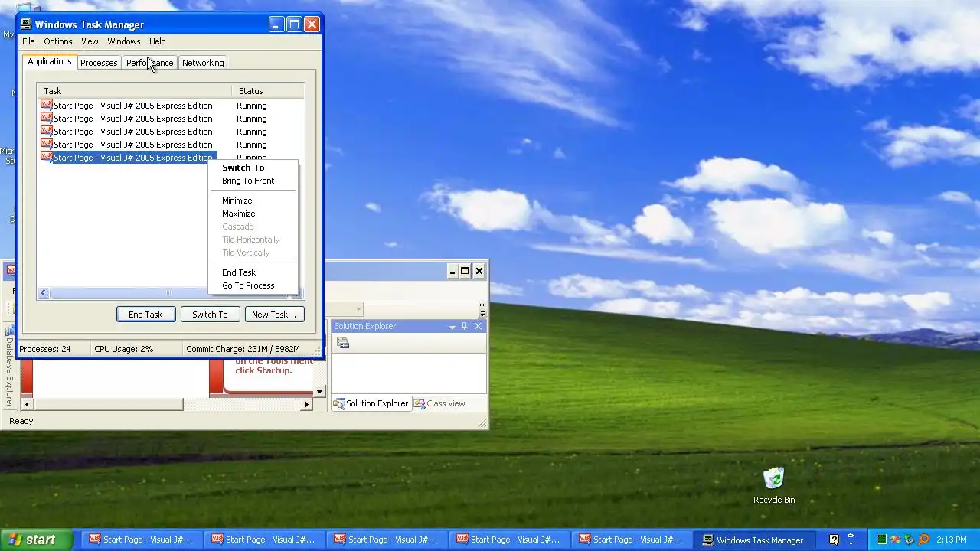980x551 pixels.
Task: Click the New Task... button
Action: click(x=274, y=315)
